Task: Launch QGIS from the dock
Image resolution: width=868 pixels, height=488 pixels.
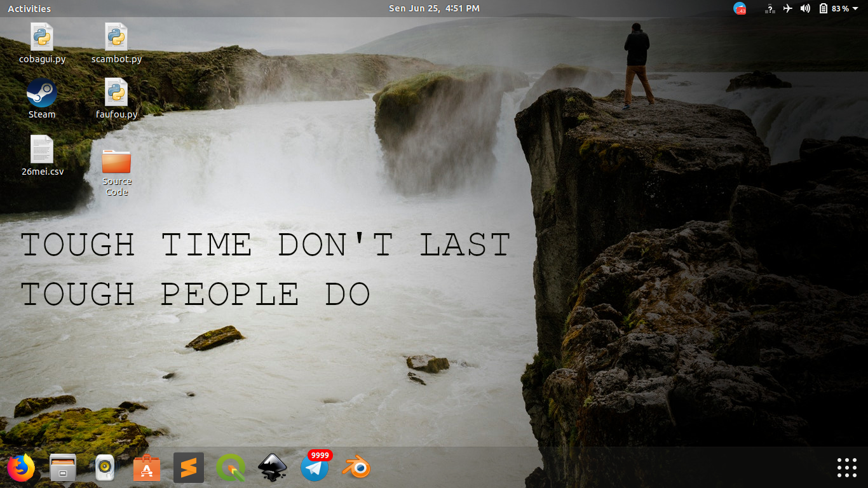Action: 231,468
